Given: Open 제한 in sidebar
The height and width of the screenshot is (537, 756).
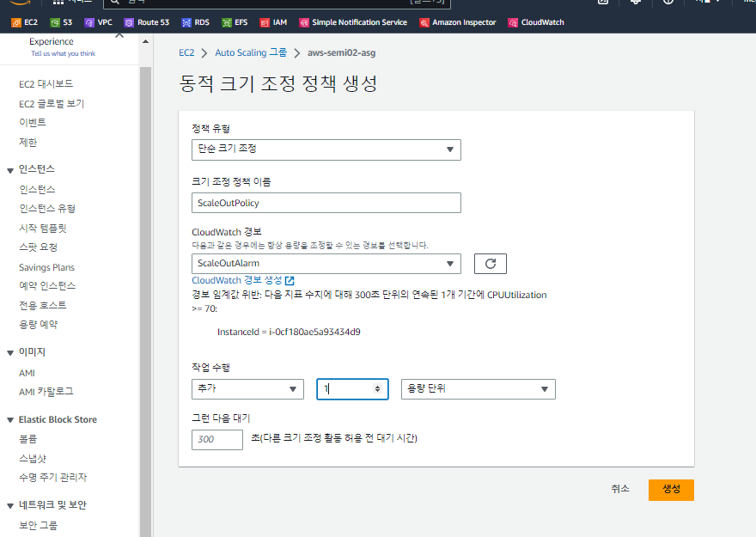Looking at the screenshot, I should pyautogui.click(x=28, y=143).
